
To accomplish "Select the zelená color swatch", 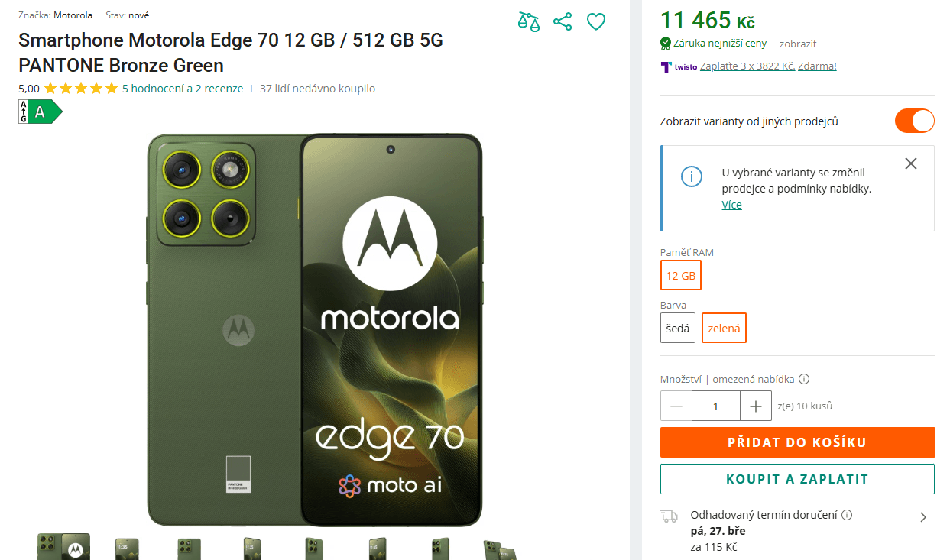I will pos(723,327).
